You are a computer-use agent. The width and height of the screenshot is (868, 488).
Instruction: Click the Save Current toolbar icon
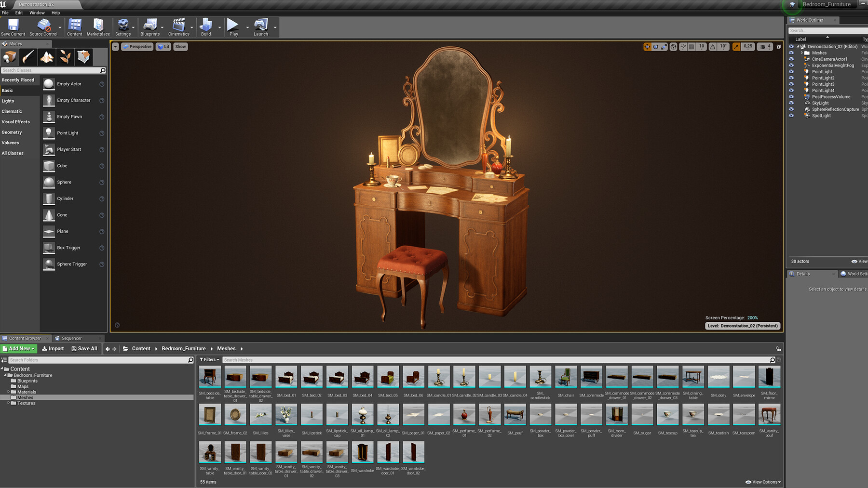pos(13,27)
